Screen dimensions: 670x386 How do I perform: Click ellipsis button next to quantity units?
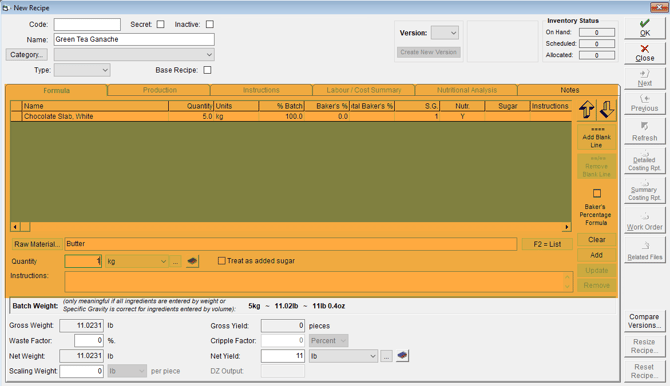pos(175,261)
